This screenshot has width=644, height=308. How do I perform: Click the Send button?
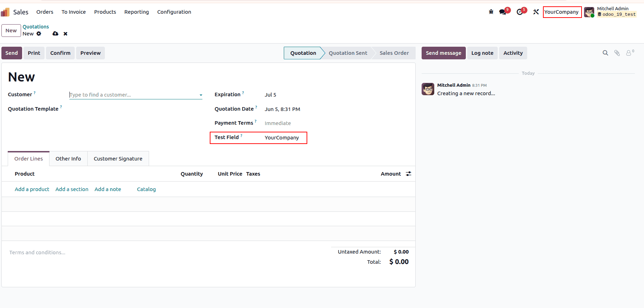tap(12, 53)
